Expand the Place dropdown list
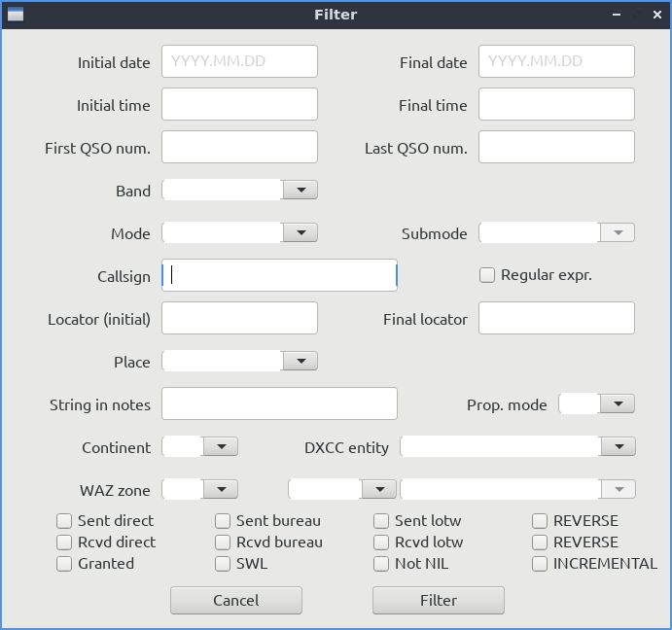Image resolution: width=672 pixels, height=630 pixels. (239, 362)
